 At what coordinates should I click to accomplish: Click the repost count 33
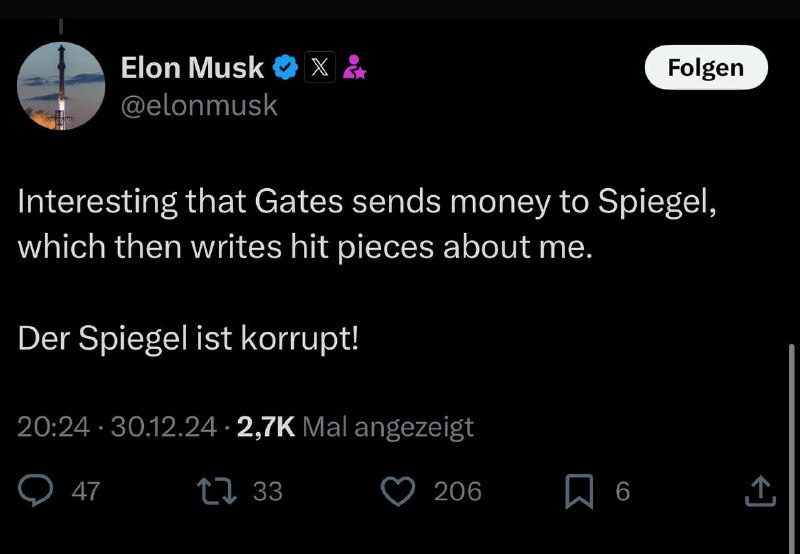click(268, 492)
